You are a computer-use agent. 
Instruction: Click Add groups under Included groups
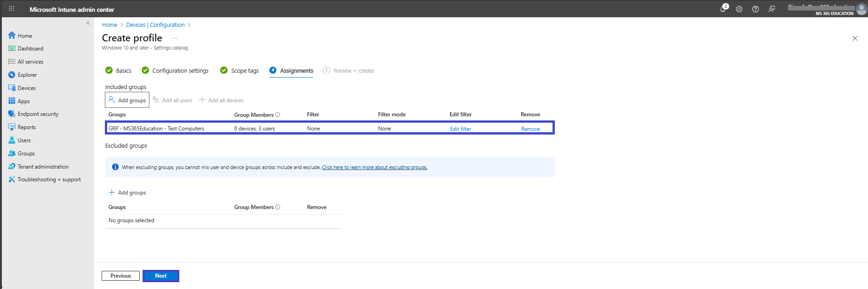pos(127,100)
